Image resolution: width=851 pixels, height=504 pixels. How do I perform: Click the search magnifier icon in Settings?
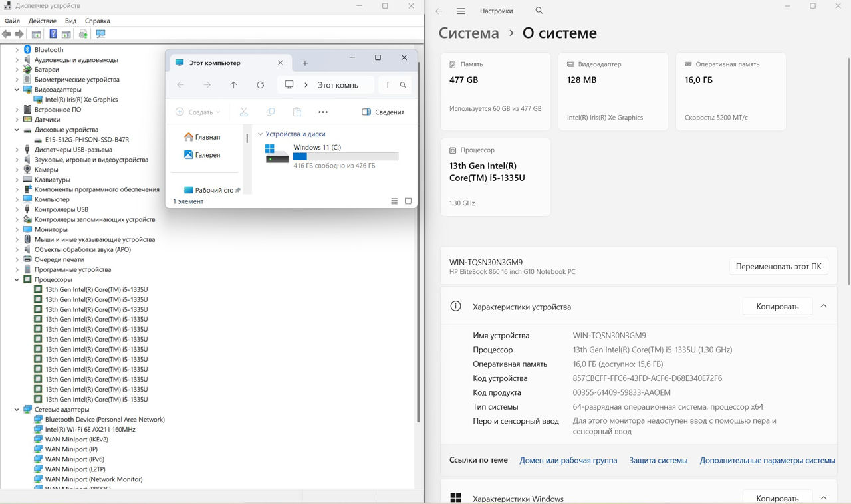(x=539, y=11)
